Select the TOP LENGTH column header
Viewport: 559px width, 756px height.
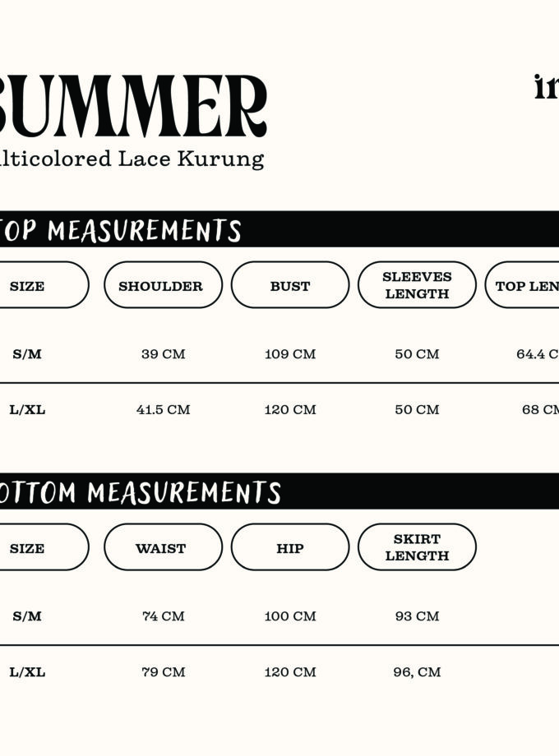[524, 285]
